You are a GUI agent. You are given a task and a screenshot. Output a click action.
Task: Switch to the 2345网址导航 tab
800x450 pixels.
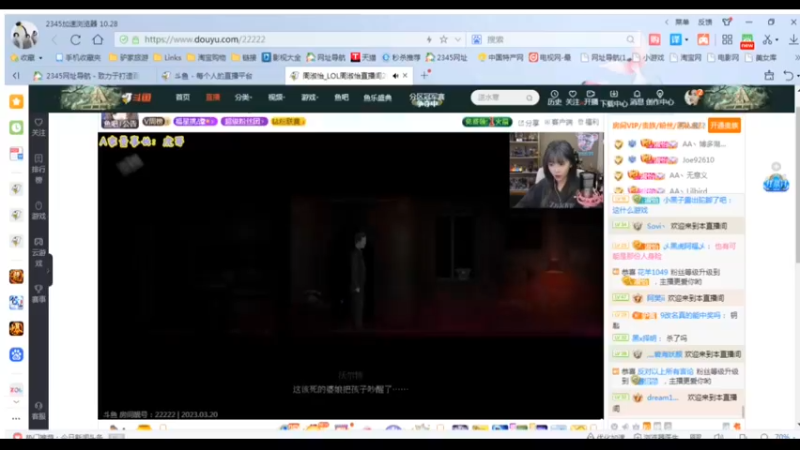click(87, 76)
